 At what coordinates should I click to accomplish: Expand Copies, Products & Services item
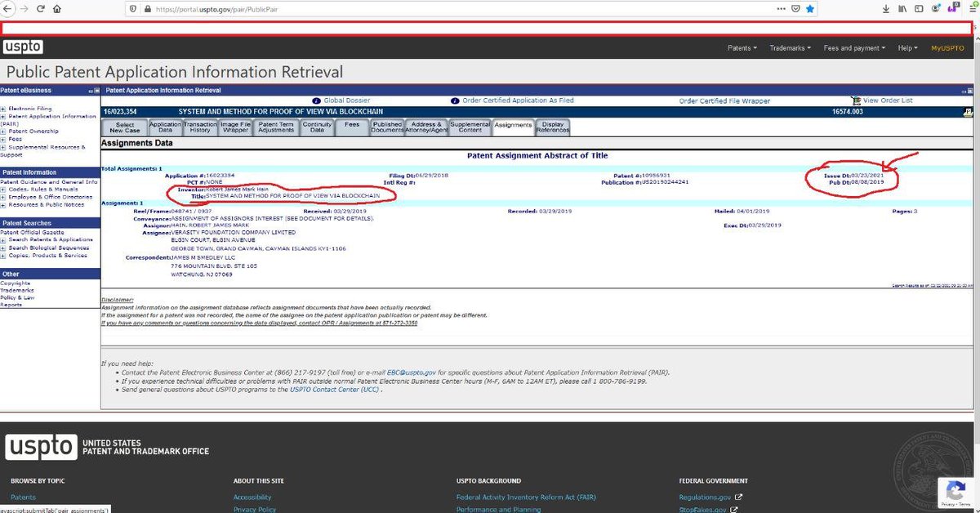pos(3,256)
